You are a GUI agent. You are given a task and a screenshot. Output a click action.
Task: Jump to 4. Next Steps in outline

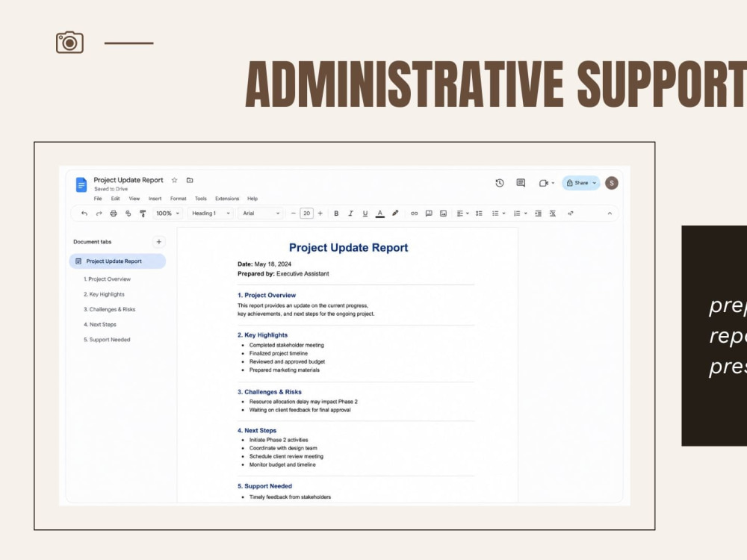pos(100,325)
